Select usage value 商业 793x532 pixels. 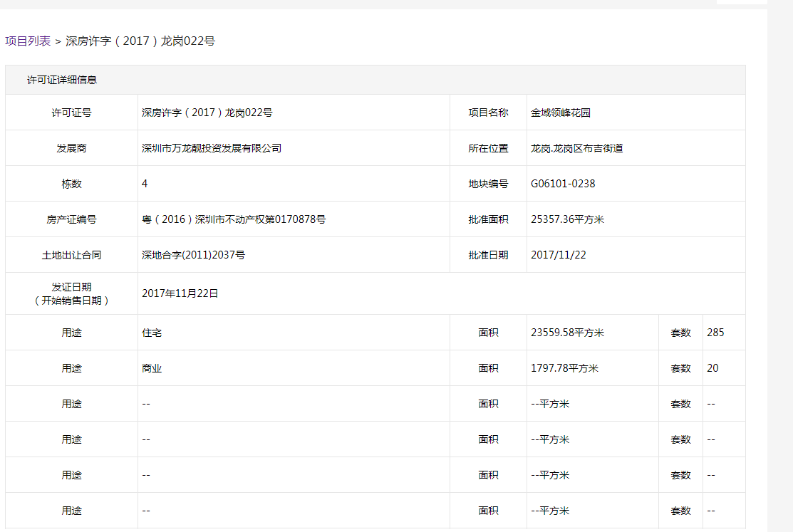(152, 368)
